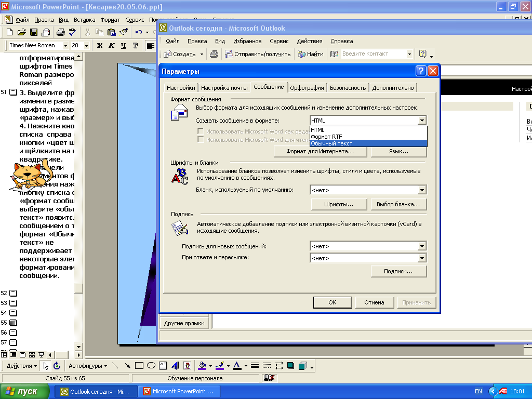Click the Arrow drawing tool

(127, 365)
